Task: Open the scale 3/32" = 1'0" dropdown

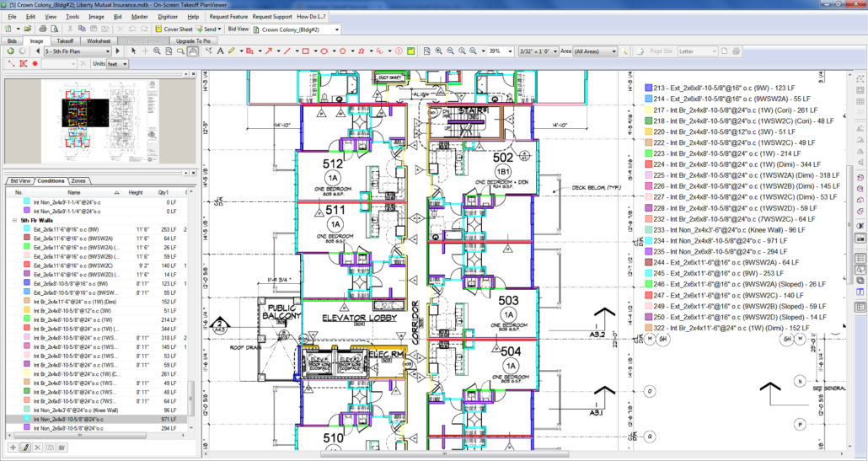Action: (x=555, y=51)
